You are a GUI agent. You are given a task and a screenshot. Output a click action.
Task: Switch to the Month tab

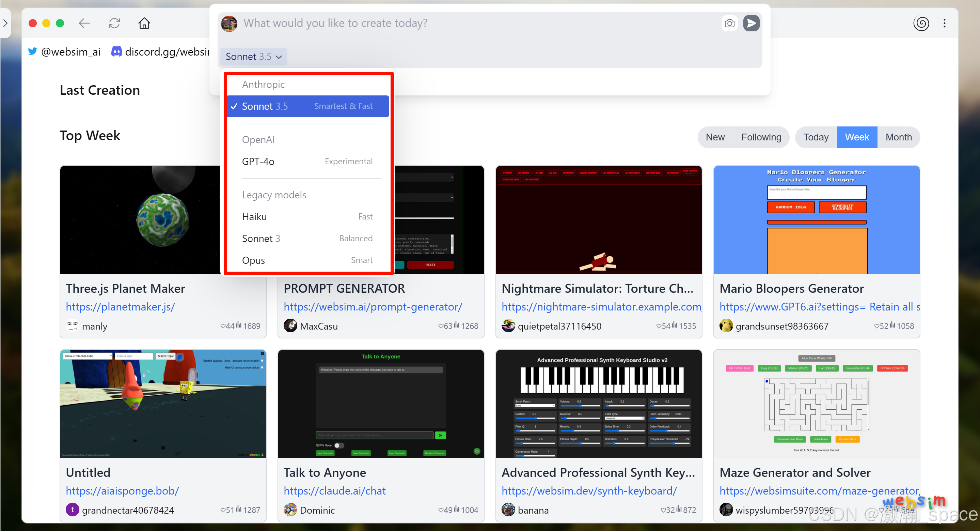tap(898, 137)
